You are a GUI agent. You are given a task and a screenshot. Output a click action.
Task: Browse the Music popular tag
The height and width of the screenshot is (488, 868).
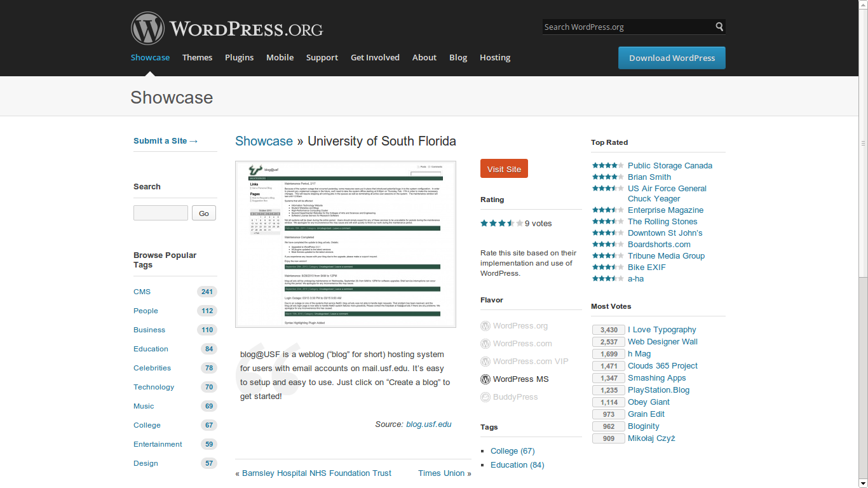[x=144, y=406]
